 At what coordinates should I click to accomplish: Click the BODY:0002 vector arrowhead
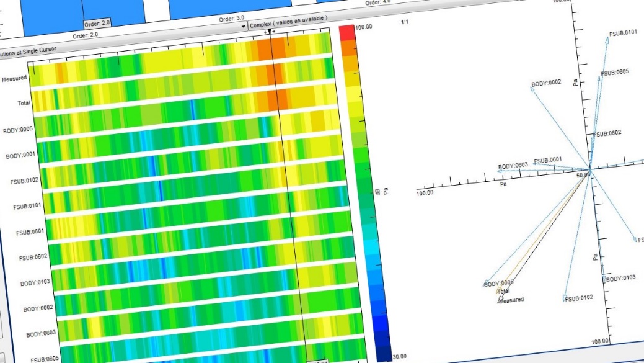point(532,87)
